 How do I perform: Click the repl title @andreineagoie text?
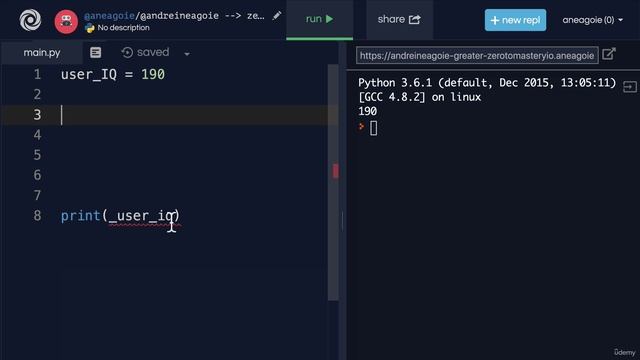[179, 16]
